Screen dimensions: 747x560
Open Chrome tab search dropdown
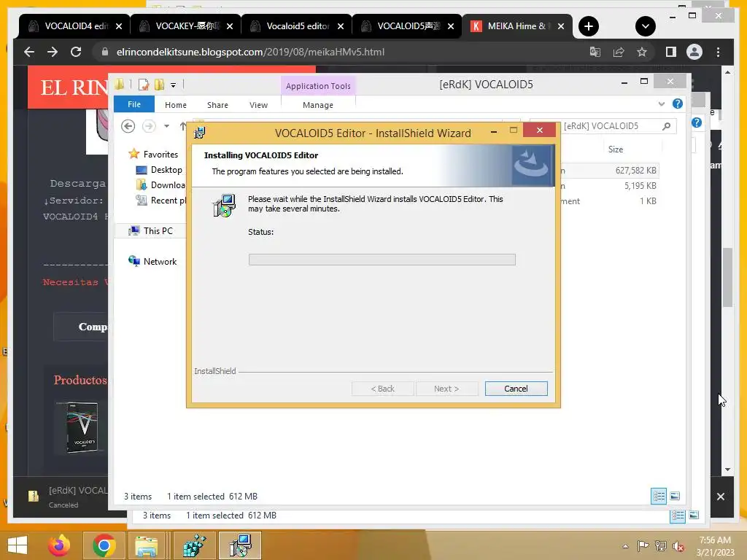pyautogui.click(x=646, y=26)
